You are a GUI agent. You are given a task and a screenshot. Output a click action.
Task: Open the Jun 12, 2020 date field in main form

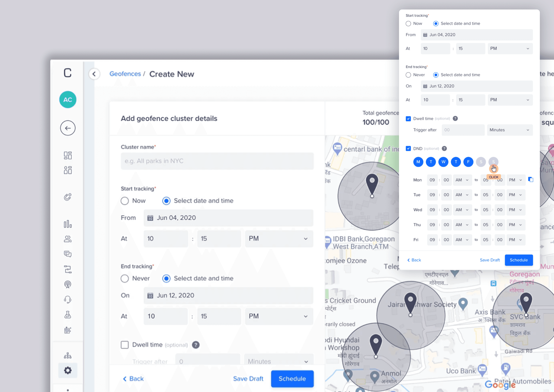point(228,295)
